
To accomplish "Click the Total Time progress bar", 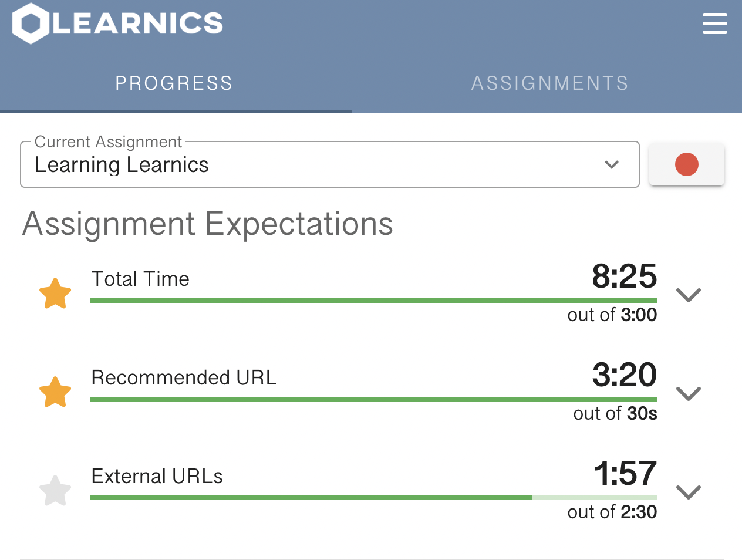I will [x=373, y=301].
